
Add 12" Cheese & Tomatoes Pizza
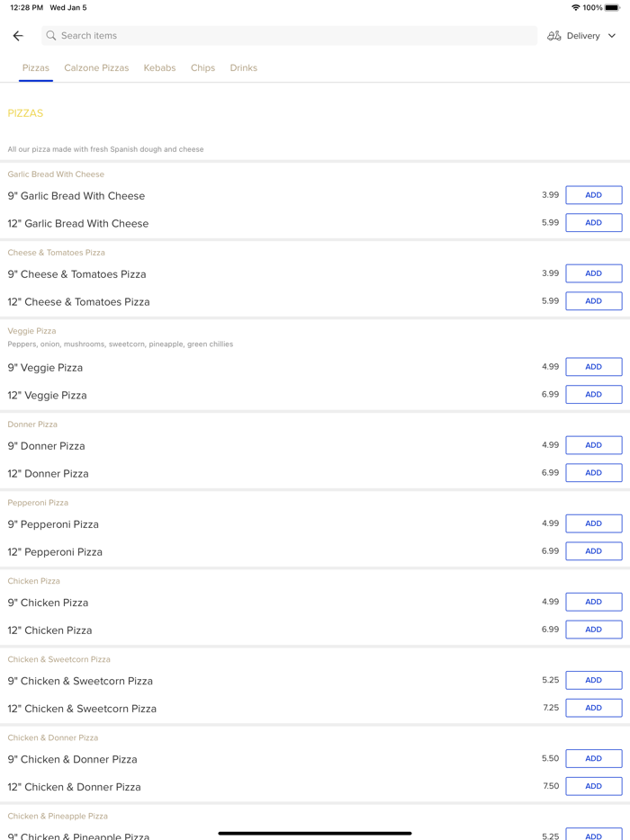(x=593, y=301)
